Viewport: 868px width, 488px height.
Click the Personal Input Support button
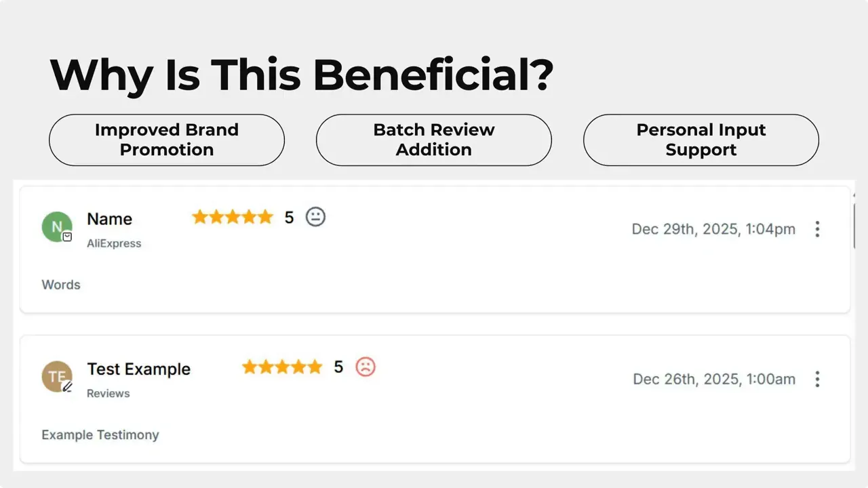click(701, 140)
